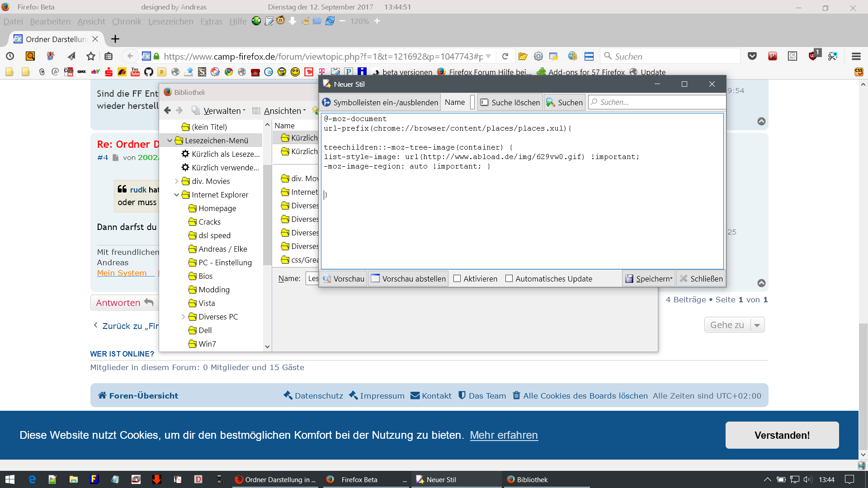868x488 pixels.
Task: Expand the div. Movies folder
Action: pos(176,181)
